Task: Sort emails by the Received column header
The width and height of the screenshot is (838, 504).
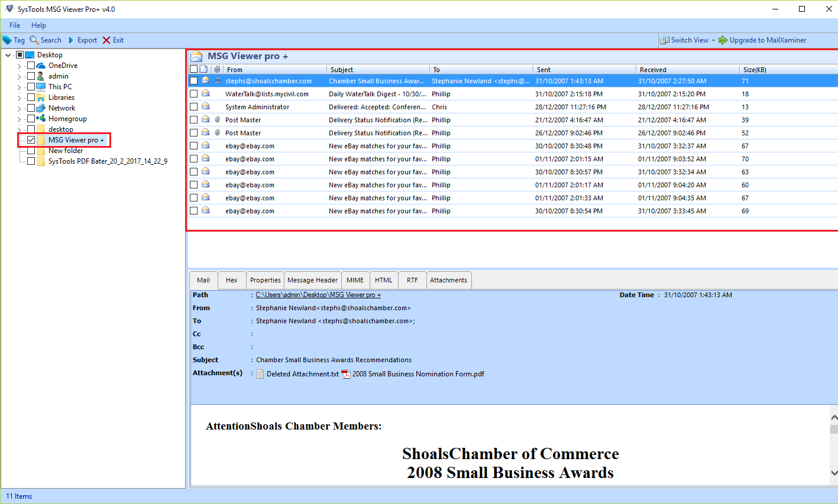Action: coord(687,70)
